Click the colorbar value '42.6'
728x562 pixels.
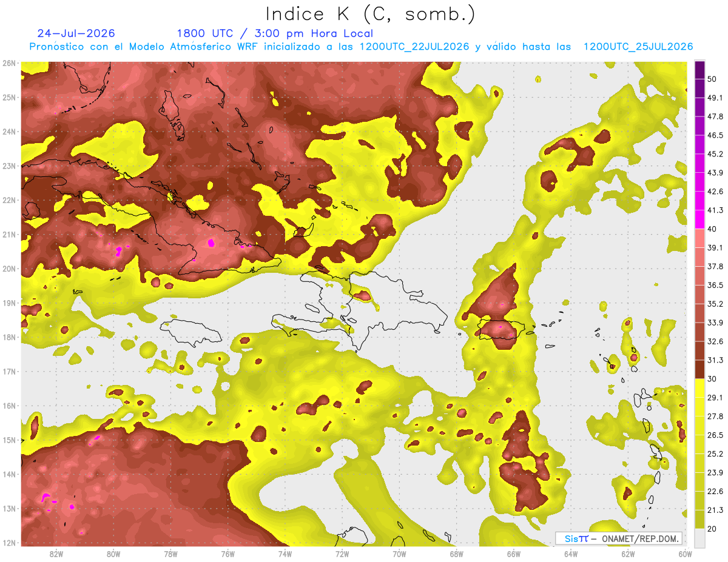click(715, 192)
